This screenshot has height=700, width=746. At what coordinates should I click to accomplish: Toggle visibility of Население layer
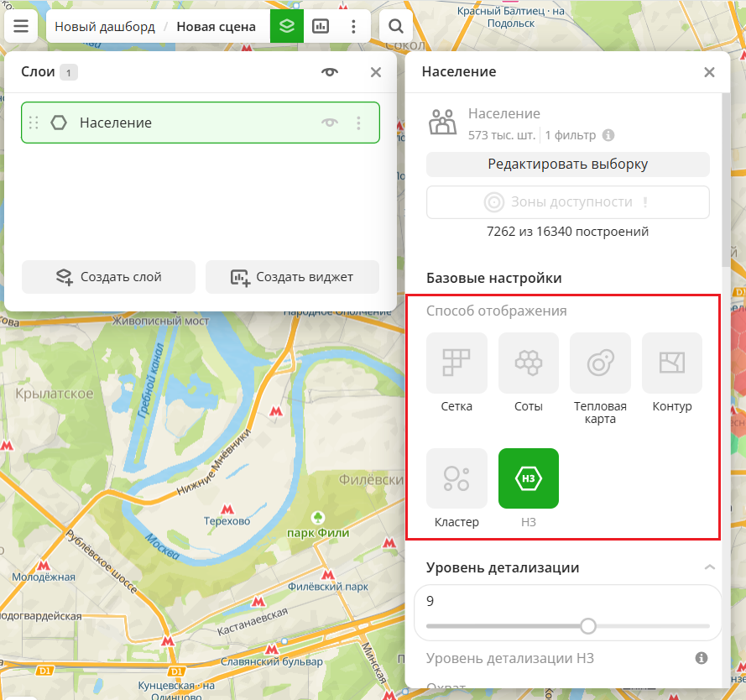click(330, 123)
